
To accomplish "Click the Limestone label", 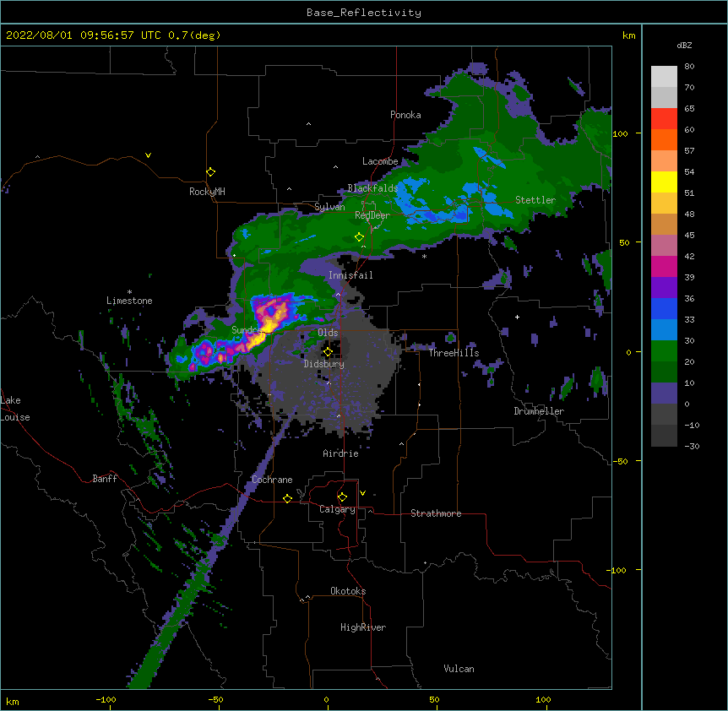I will [x=129, y=301].
